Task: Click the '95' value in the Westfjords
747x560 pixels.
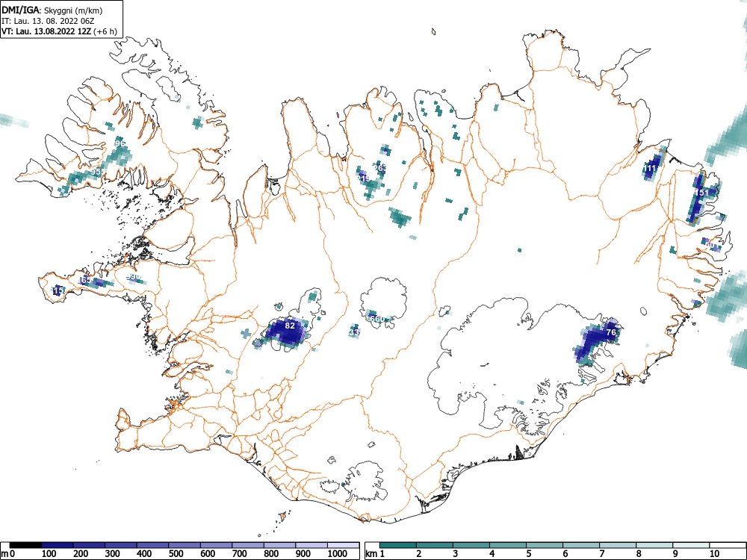Action: pyautogui.click(x=96, y=172)
